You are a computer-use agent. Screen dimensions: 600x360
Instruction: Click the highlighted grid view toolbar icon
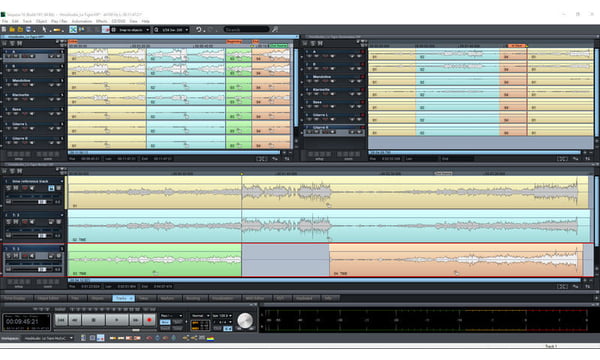tap(106, 29)
